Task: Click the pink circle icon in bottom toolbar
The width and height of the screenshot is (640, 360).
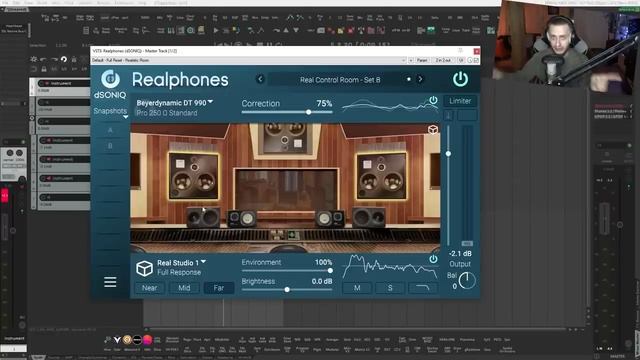Action: pyautogui.click(x=147, y=339)
